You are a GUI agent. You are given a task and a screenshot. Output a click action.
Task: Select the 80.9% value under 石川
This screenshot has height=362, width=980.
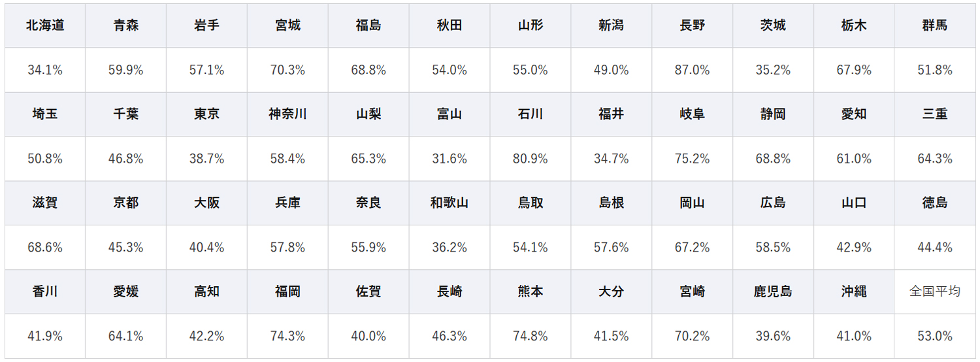531,159
